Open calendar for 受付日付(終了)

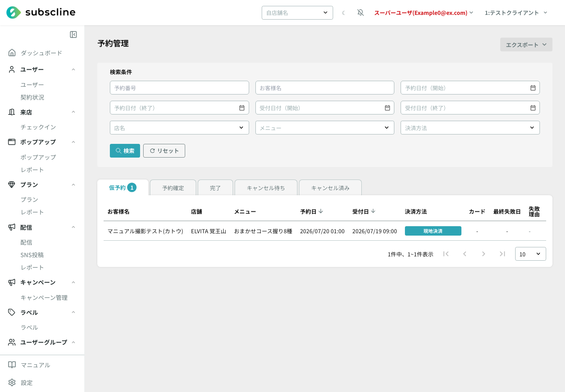coord(533,108)
